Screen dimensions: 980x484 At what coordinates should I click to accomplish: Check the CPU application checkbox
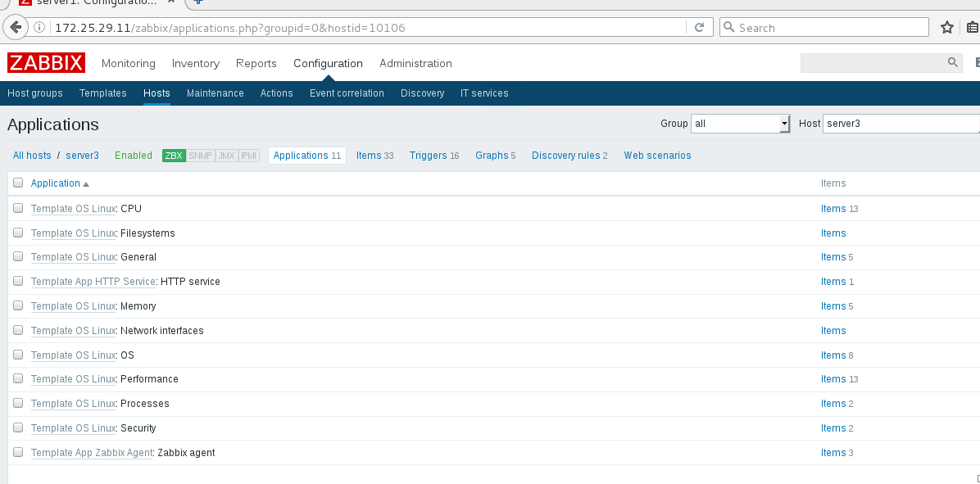point(18,208)
